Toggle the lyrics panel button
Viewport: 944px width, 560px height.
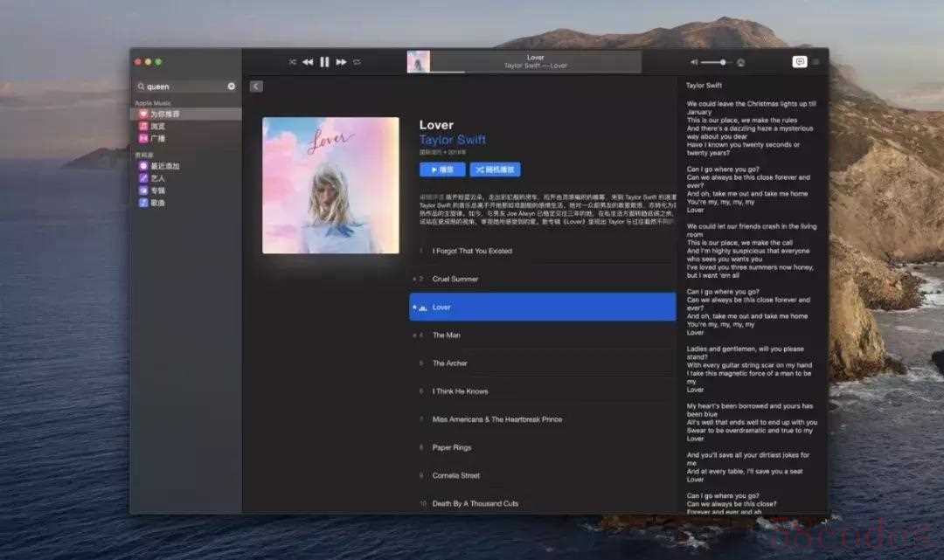click(799, 62)
